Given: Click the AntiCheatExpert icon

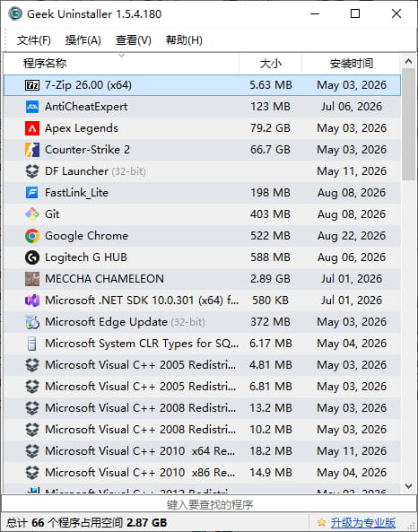Looking at the screenshot, I should point(32,107).
